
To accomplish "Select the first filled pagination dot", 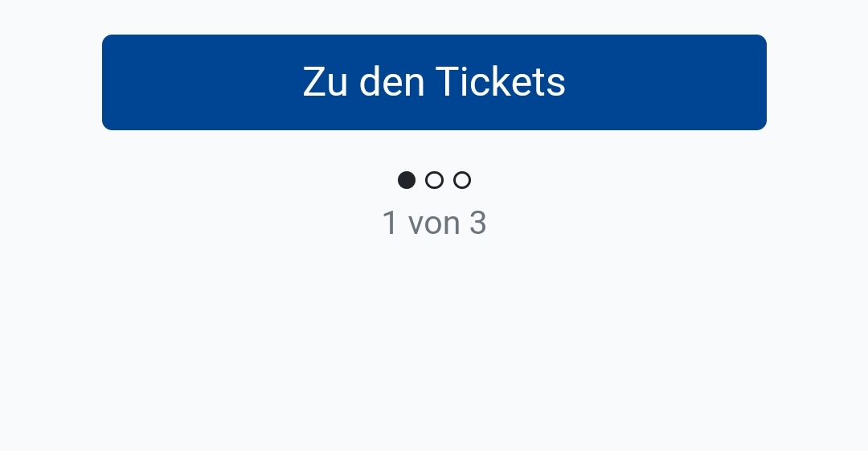I will point(407,180).
